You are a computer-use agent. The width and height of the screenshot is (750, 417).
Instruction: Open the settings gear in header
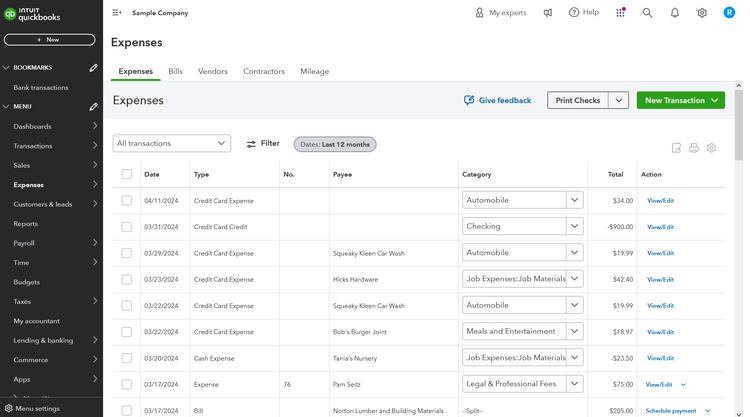coord(702,12)
